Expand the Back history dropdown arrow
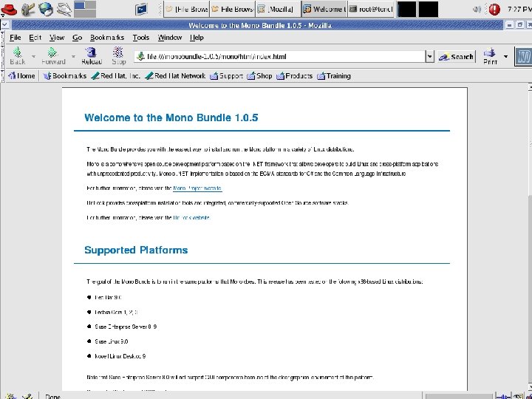 click(x=33, y=56)
